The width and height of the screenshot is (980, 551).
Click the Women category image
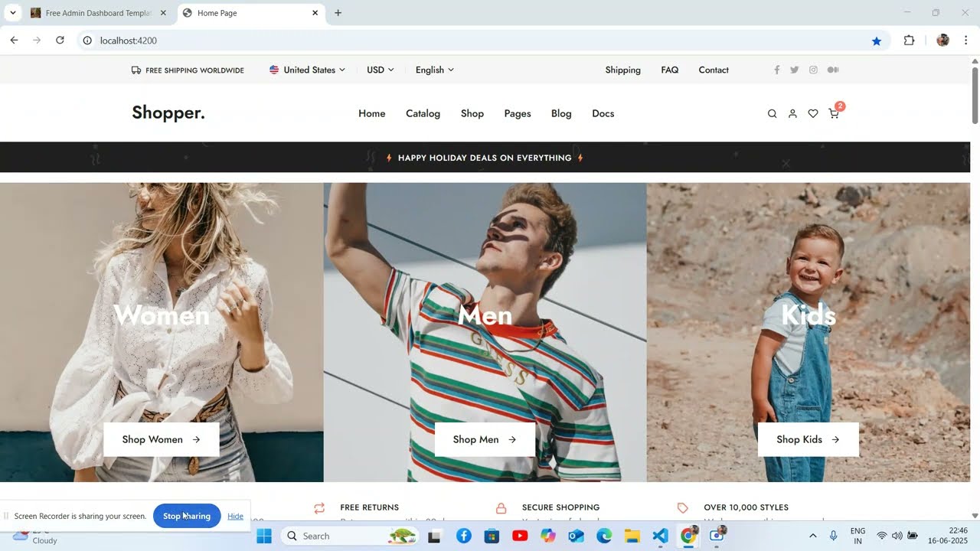click(x=162, y=332)
